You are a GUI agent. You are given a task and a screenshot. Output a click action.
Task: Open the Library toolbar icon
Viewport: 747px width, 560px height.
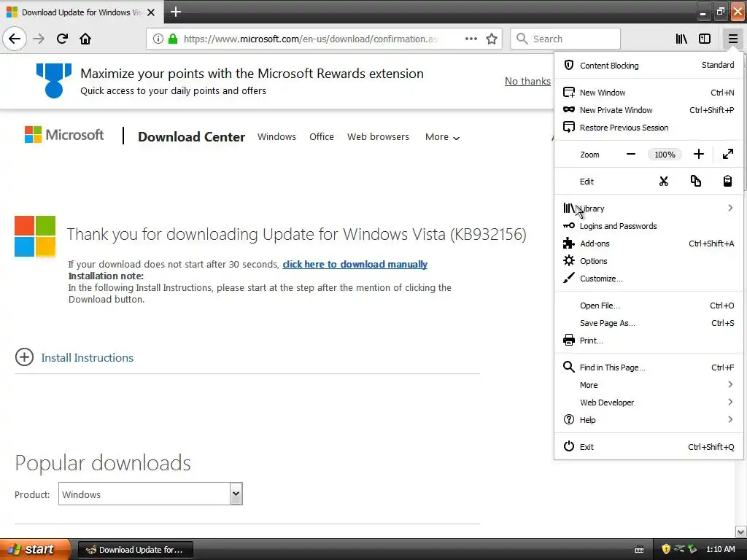coord(681,39)
